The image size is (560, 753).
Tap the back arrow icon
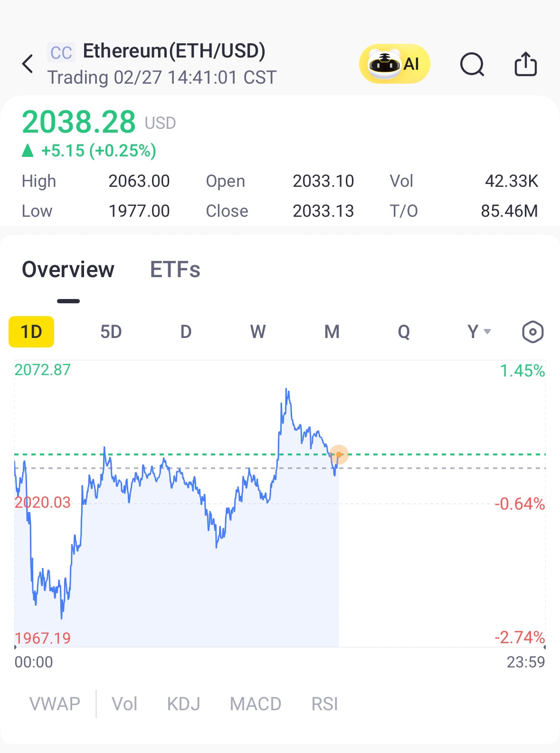pos(28,64)
